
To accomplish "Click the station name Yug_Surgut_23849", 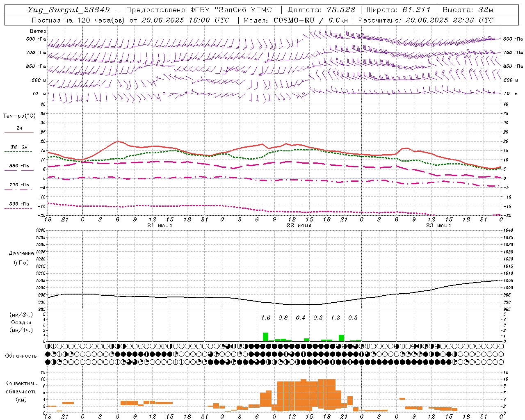I will pyautogui.click(x=69, y=10).
